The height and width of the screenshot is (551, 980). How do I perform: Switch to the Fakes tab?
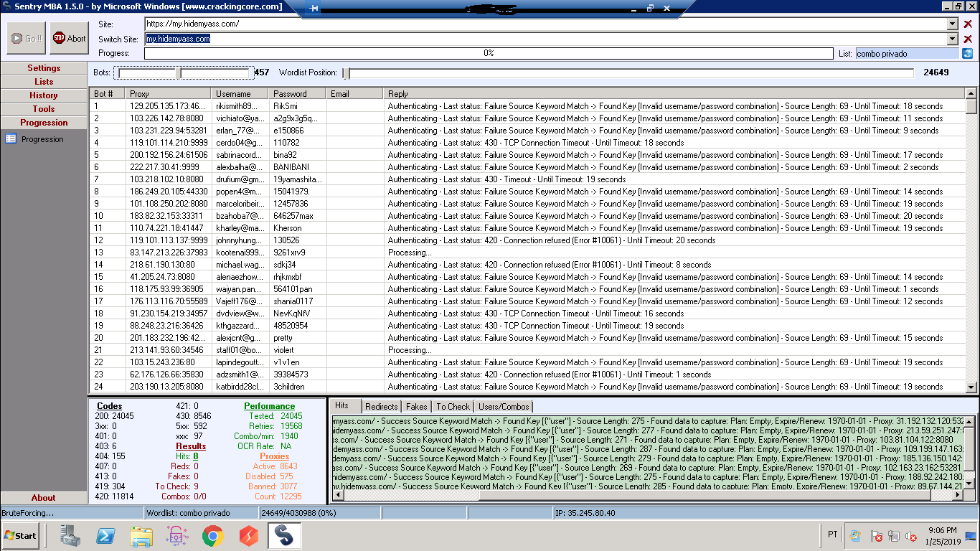416,407
